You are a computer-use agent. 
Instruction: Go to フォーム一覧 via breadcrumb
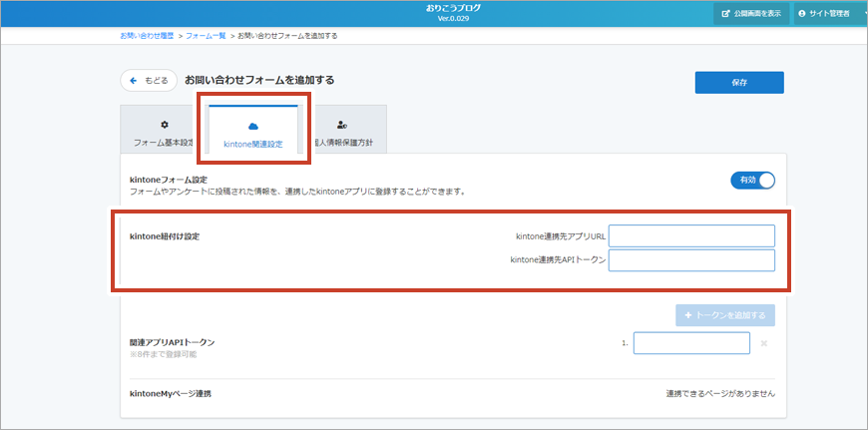[205, 36]
